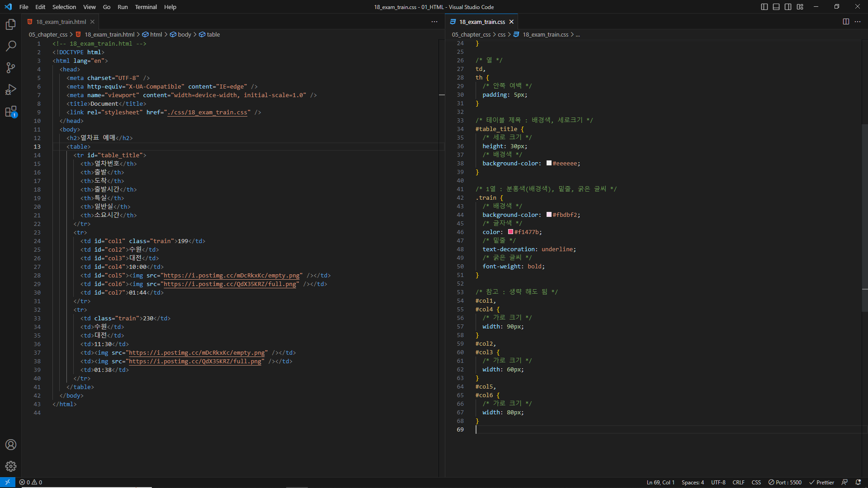The width and height of the screenshot is (868, 488).
Task: Open the Terminal menu
Action: (146, 7)
